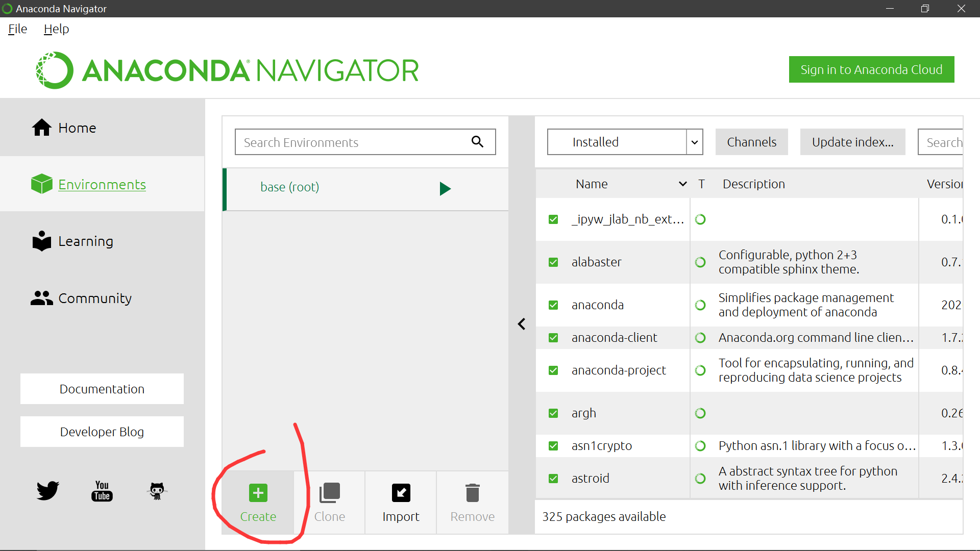Click the Clone environment icon
980x551 pixels.
pos(330,493)
